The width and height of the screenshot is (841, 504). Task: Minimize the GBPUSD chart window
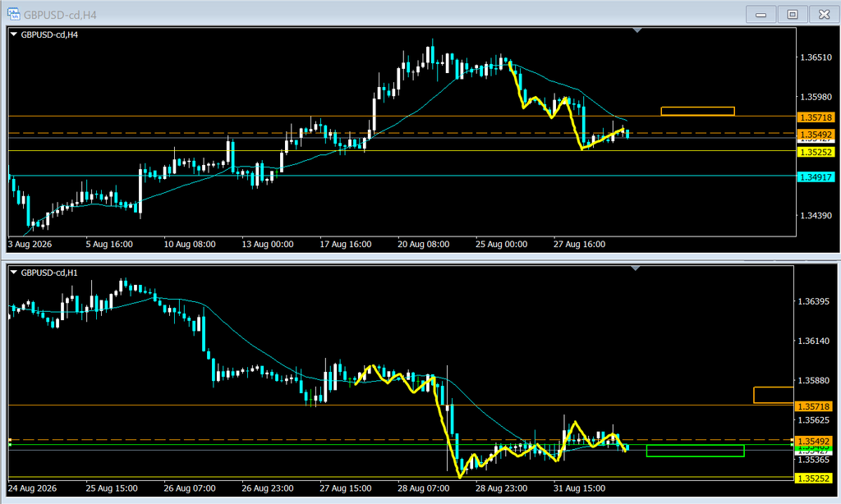tap(761, 15)
